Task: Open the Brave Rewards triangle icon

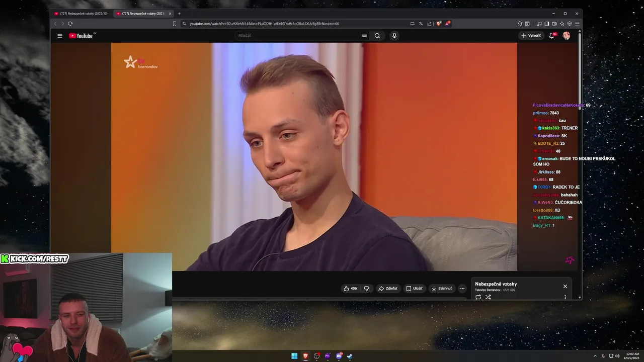Action: pyautogui.click(x=447, y=24)
